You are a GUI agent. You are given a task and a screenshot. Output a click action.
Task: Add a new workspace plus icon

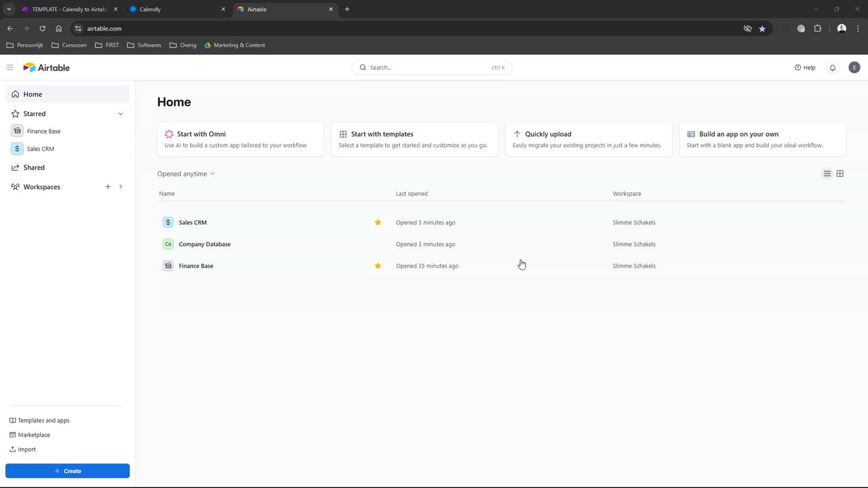click(x=108, y=186)
